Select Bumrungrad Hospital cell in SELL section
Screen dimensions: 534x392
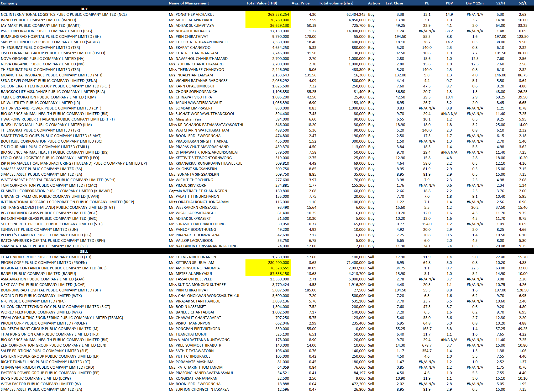pyautogui.click(x=51, y=290)
